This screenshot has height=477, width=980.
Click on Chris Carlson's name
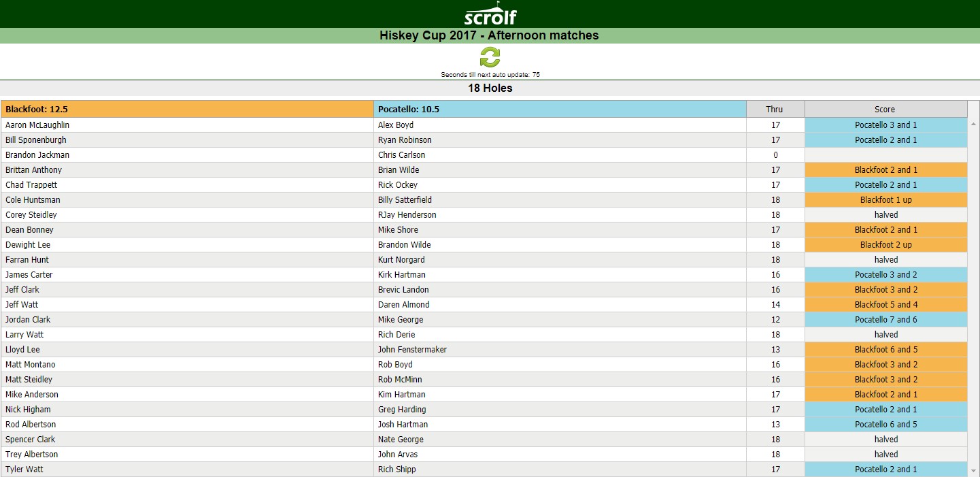coord(401,155)
